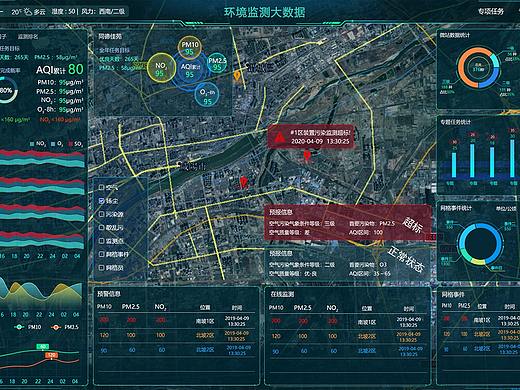The height and width of the screenshot is (390, 520).
Task: Click the 网格事件统计 panel title
Action: coord(456,208)
